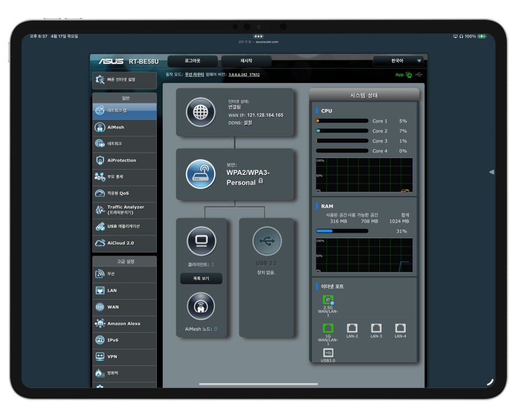Click the LAN-4 port icon
Image resolution: width=517 pixels, height=420 pixels.
(x=400, y=328)
